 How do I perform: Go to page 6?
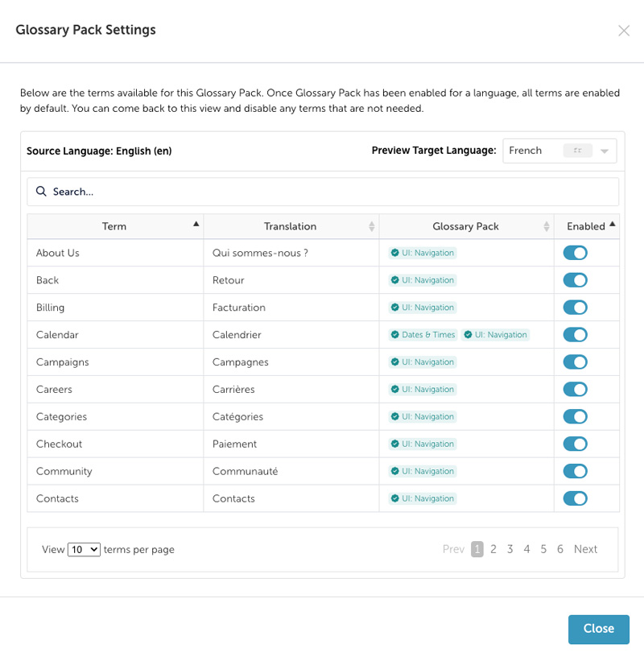[560, 549]
